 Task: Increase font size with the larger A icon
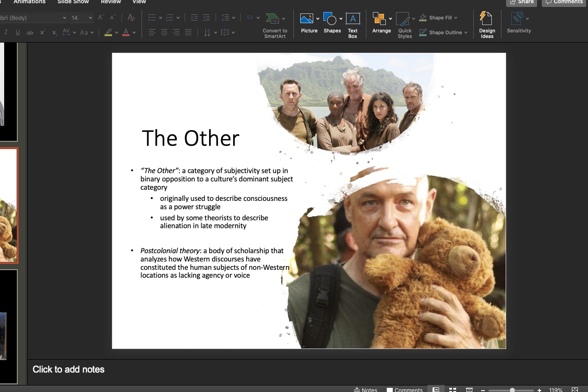tap(101, 18)
